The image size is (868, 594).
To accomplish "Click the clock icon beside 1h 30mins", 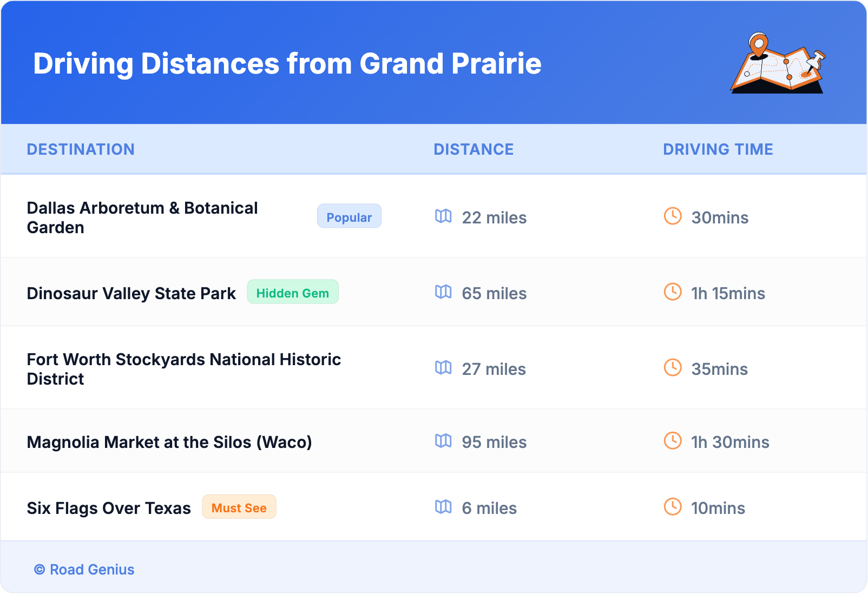I will (673, 441).
